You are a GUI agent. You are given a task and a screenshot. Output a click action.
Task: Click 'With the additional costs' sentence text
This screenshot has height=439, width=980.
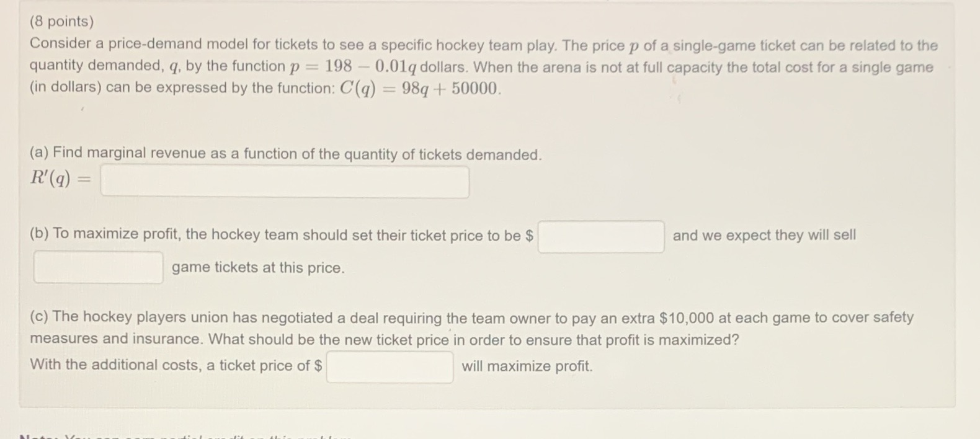[x=174, y=365]
